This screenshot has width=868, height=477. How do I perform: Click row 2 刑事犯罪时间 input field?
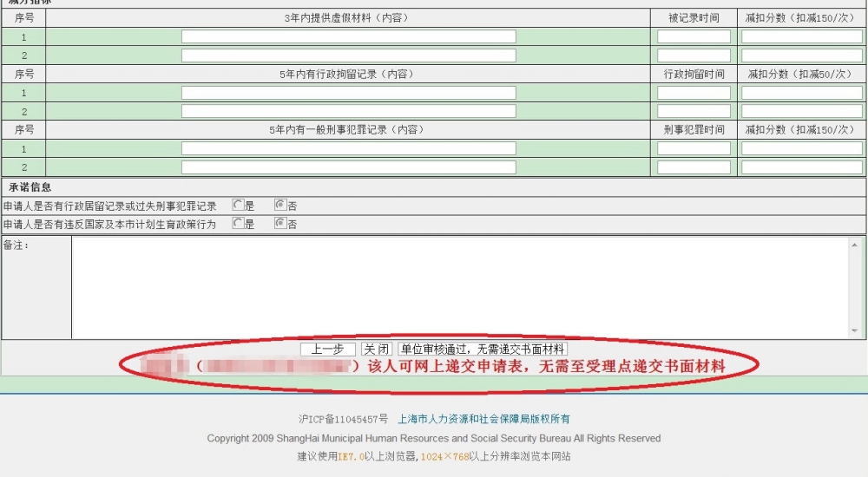click(694, 167)
